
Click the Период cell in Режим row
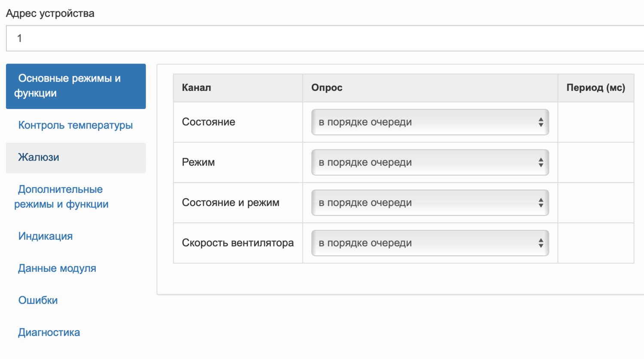tap(595, 163)
